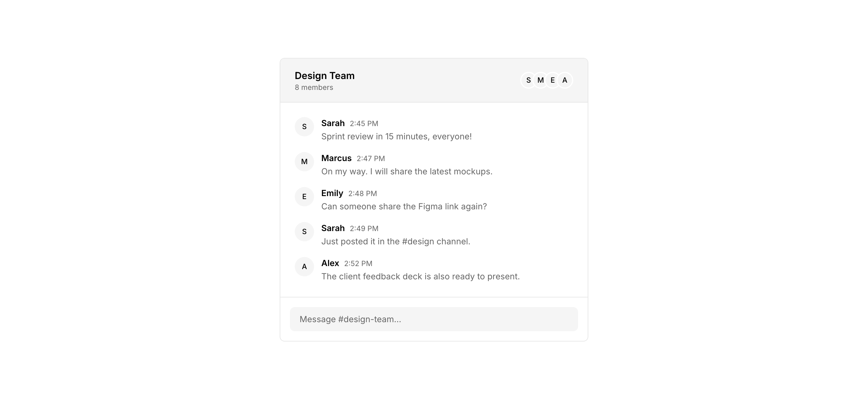Click the Alex sender name
The height and width of the screenshot is (400, 868).
tap(330, 263)
